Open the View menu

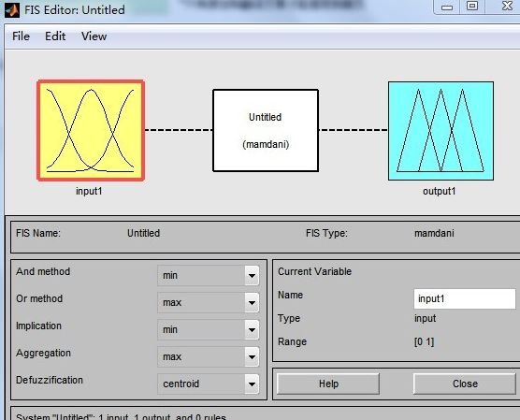click(94, 36)
